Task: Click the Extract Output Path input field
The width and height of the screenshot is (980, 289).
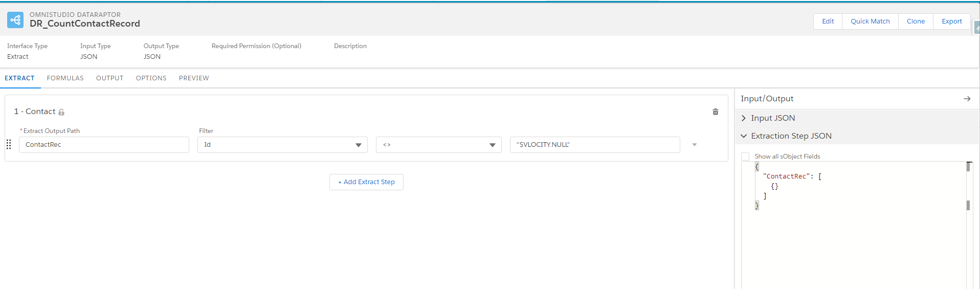Action: 104,145
